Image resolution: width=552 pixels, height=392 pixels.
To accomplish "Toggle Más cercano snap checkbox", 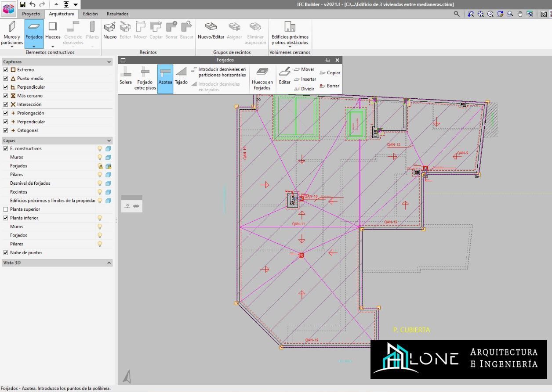I will pyautogui.click(x=6, y=96).
